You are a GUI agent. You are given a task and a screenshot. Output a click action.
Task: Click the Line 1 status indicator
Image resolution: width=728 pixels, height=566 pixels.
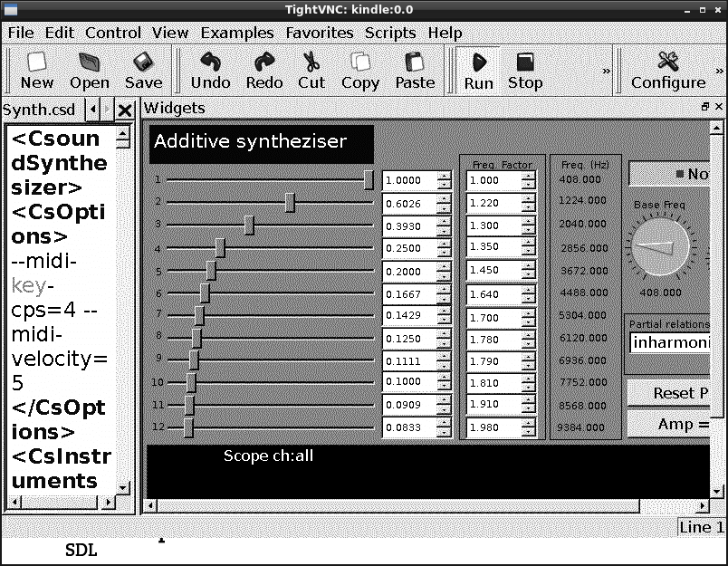[x=701, y=527]
